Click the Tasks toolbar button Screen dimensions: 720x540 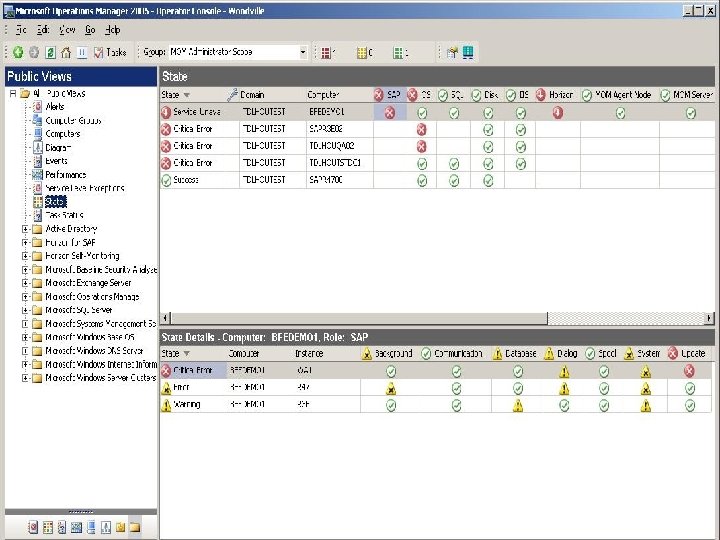click(110, 52)
